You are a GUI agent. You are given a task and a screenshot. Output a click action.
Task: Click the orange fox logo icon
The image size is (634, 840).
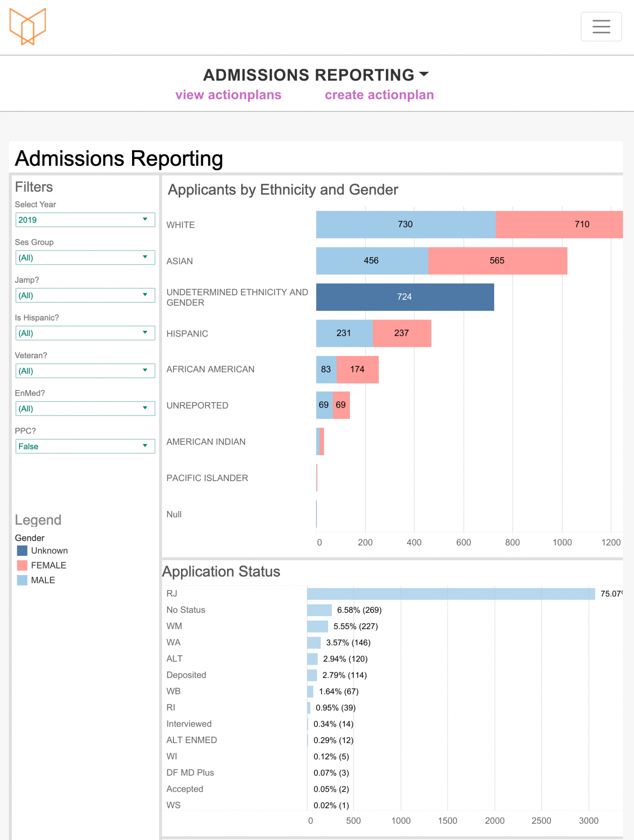pyautogui.click(x=27, y=27)
